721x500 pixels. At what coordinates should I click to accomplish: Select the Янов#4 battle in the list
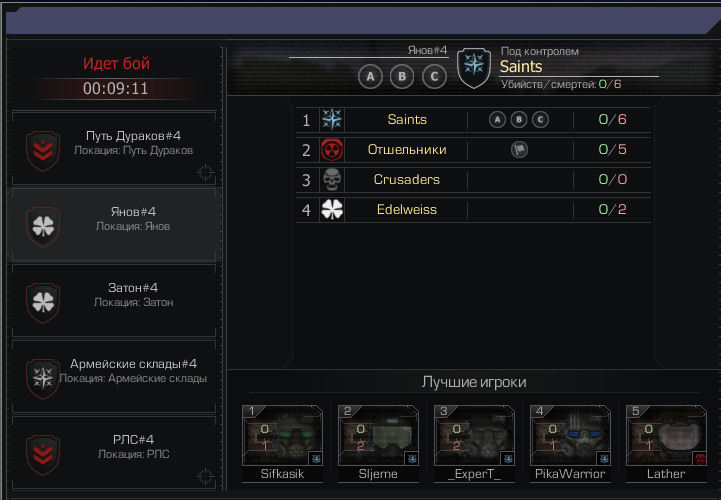[x=114, y=224]
